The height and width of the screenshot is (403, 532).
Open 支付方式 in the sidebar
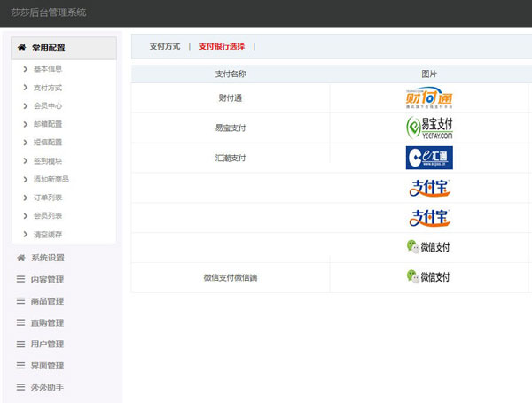[x=48, y=88]
